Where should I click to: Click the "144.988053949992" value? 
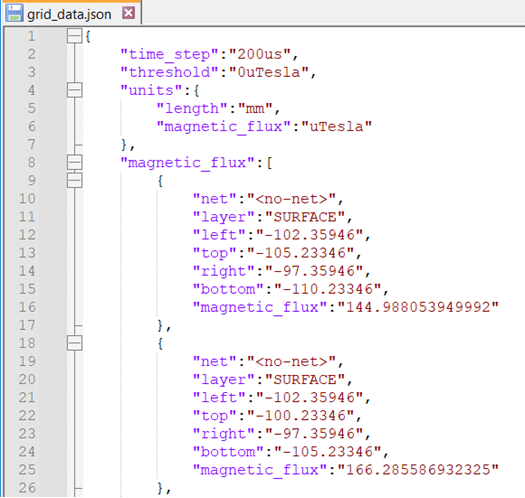[418, 307]
